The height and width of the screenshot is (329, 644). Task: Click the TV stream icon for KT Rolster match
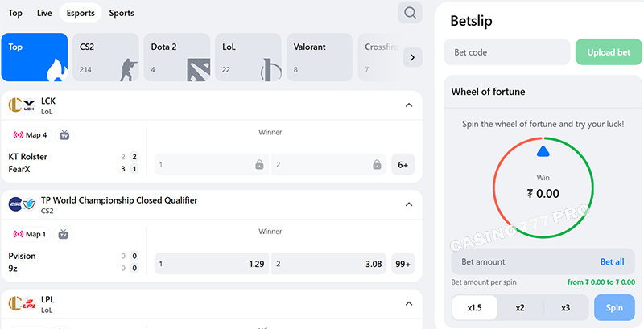[64, 135]
